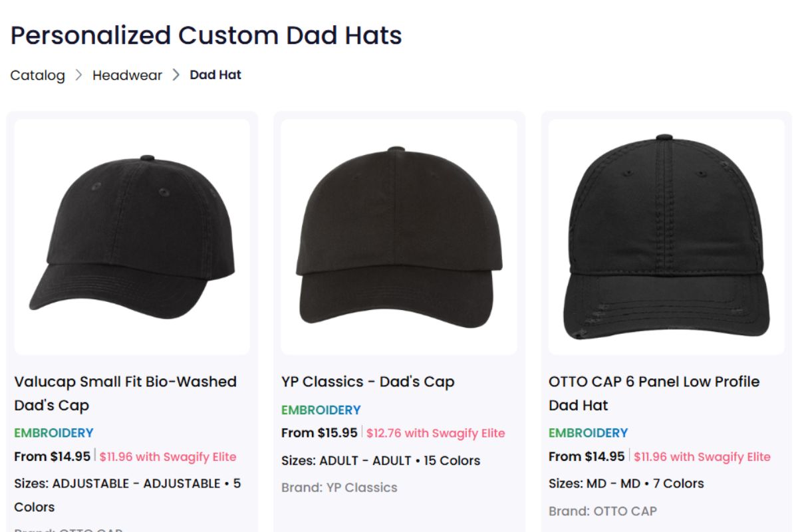Click the From $15.95 price

319,433
